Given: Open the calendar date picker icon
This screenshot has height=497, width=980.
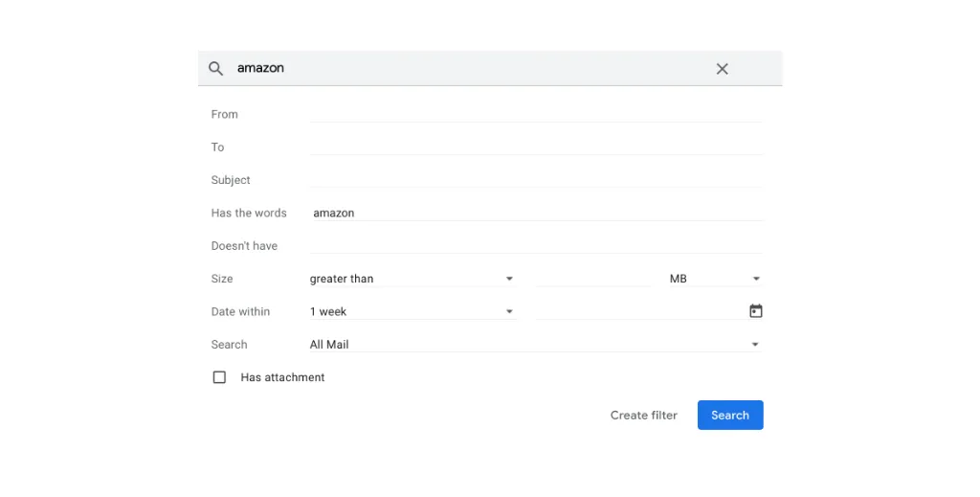Looking at the screenshot, I should click(x=756, y=310).
